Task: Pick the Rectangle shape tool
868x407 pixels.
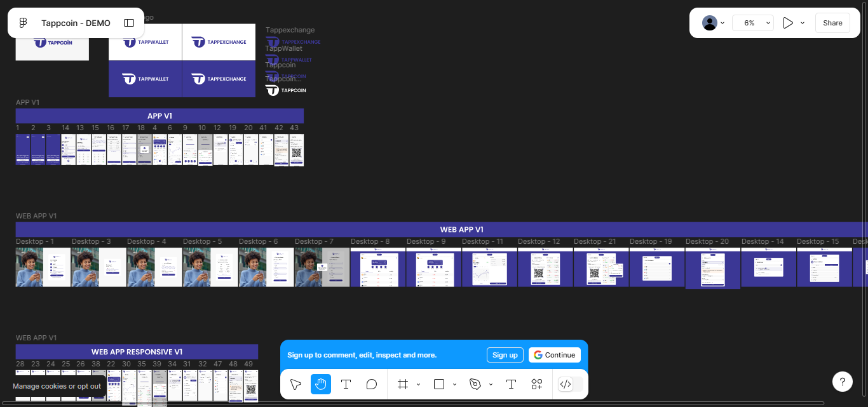Action: point(438,384)
